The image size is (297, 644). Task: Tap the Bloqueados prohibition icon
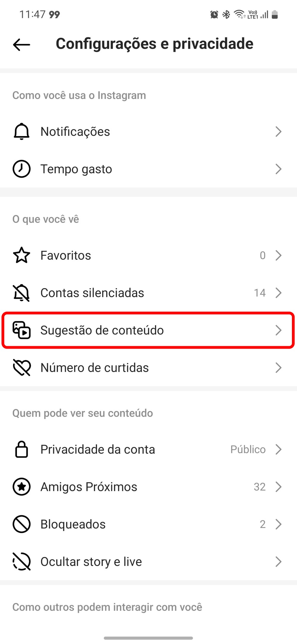click(x=21, y=524)
